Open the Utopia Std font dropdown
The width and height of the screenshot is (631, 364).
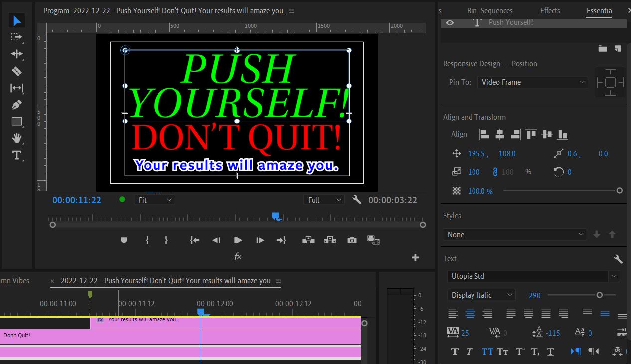coord(533,276)
